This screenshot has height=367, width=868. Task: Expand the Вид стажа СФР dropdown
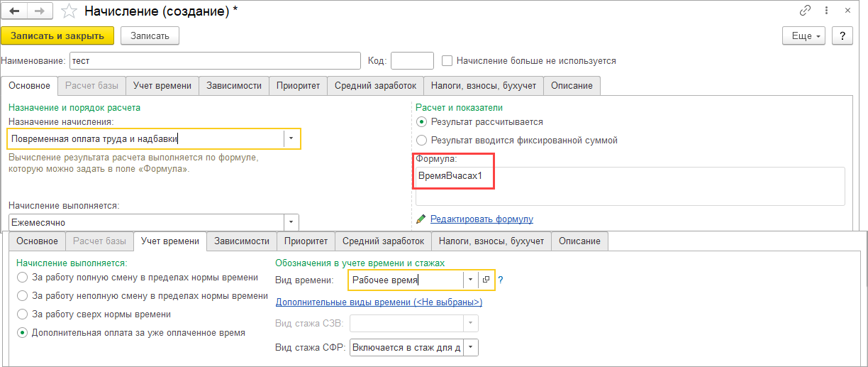tap(471, 348)
